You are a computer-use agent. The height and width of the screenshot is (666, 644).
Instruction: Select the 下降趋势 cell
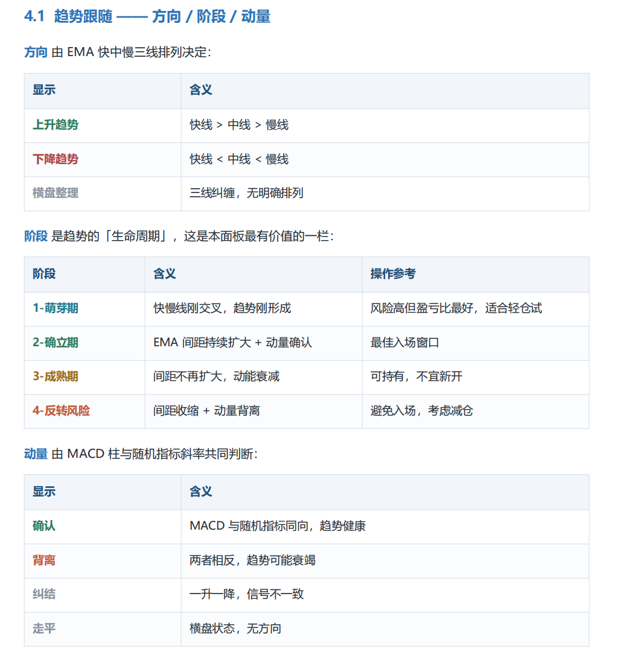pyautogui.click(x=103, y=160)
